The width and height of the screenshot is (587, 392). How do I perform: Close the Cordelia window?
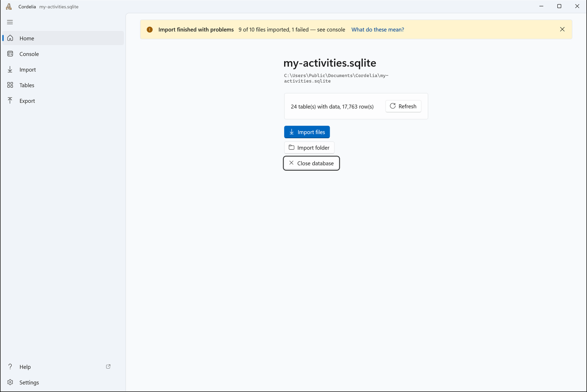pyautogui.click(x=577, y=6)
